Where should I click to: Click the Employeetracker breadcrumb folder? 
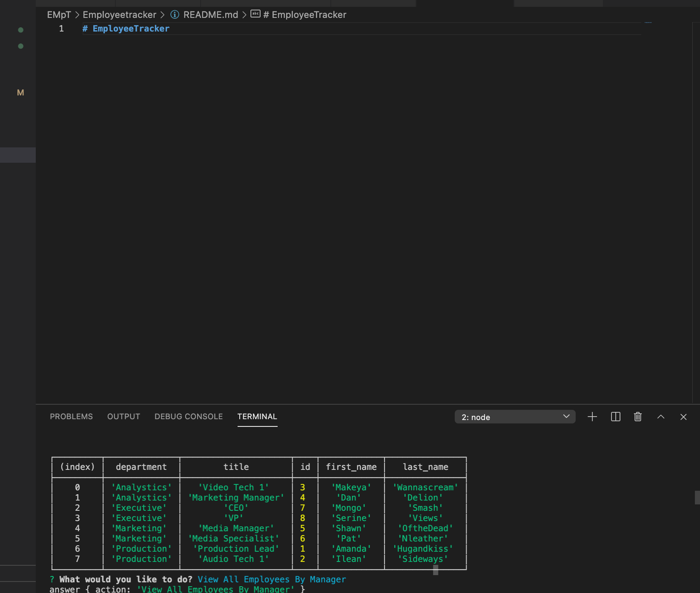(x=120, y=14)
